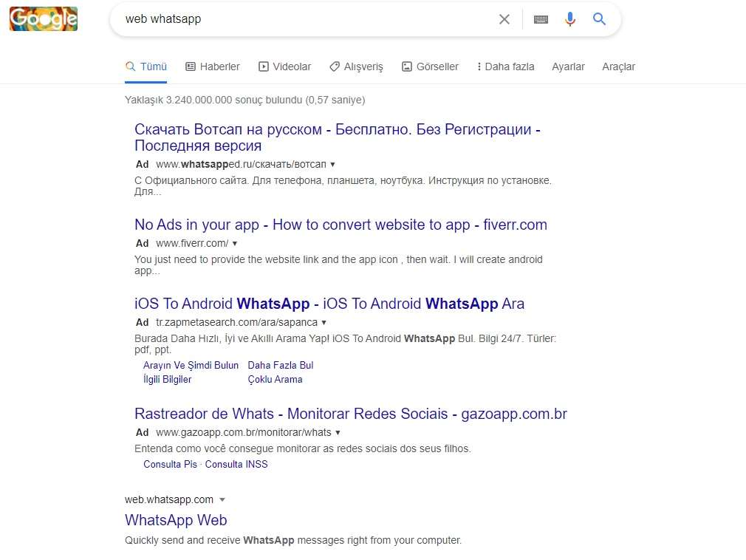Expand arrow next to web.whatsapp.com
The image size is (746, 560).
[x=222, y=499]
